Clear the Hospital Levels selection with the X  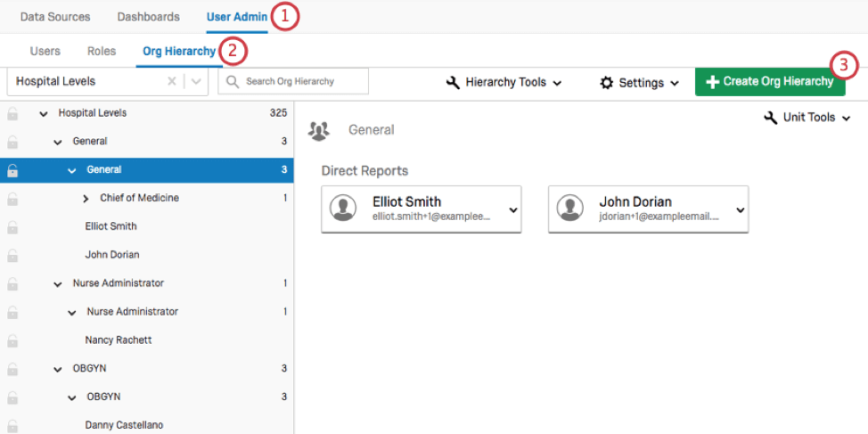172,81
